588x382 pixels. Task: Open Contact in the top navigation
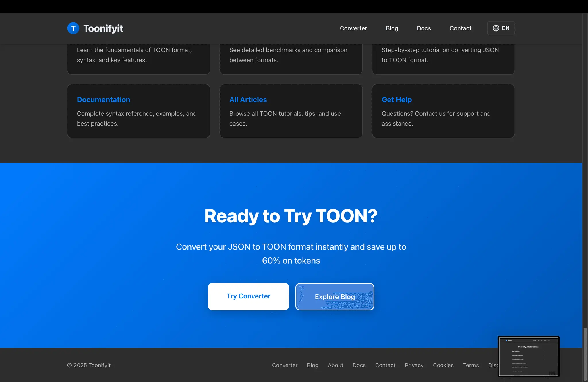[x=461, y=28]
